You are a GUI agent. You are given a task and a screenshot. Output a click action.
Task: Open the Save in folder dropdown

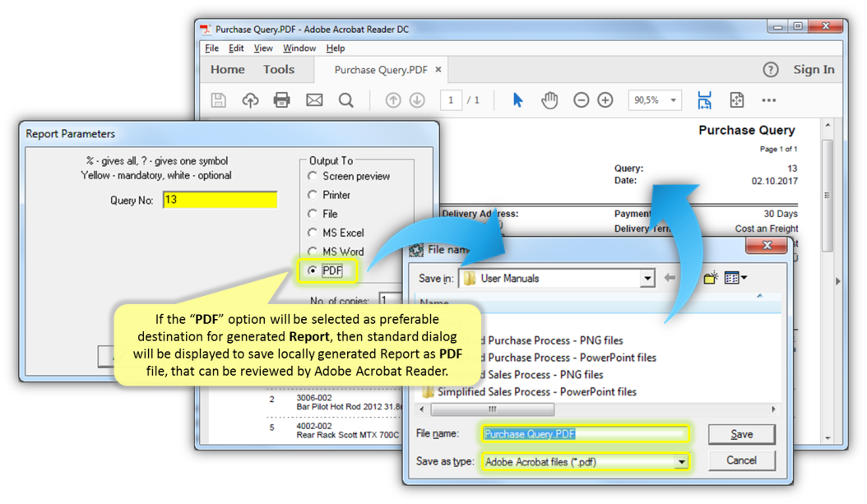point(647,279)
